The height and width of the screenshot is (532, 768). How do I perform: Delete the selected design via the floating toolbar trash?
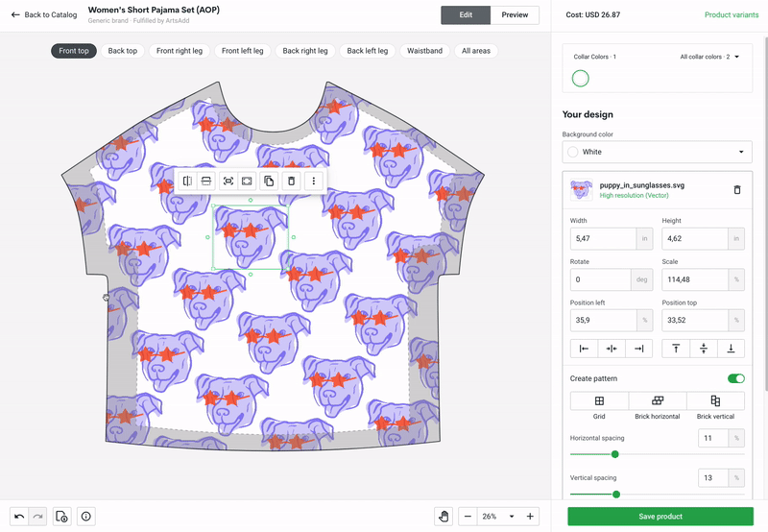pos(291,181)
